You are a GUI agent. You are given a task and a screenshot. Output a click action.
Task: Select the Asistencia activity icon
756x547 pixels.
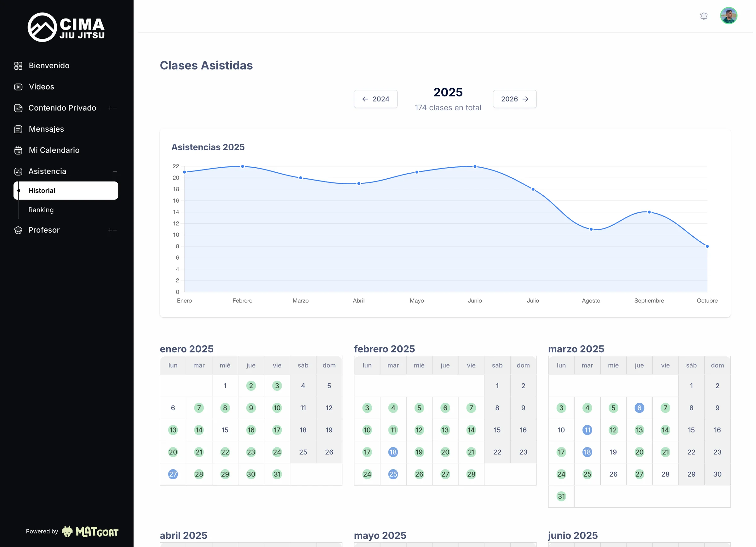(18, 171)
